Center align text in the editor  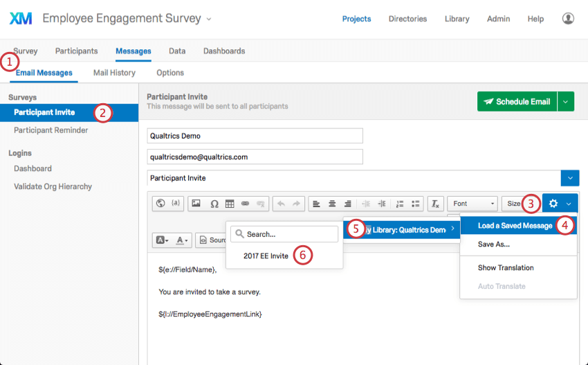tap(332, 204)
